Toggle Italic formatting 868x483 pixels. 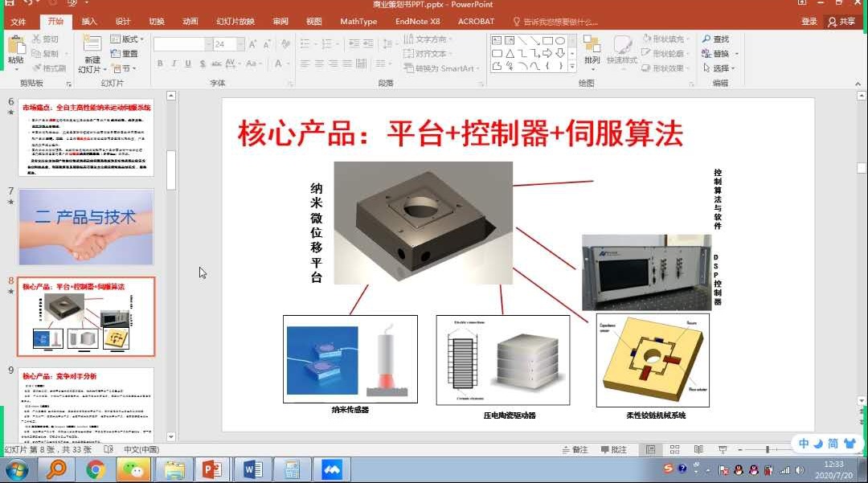[x=174, y=63]
